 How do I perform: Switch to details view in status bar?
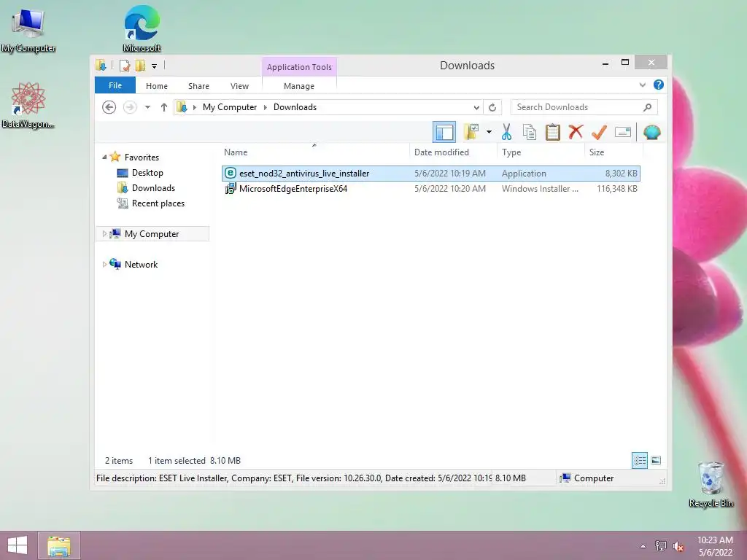[639, 460]
